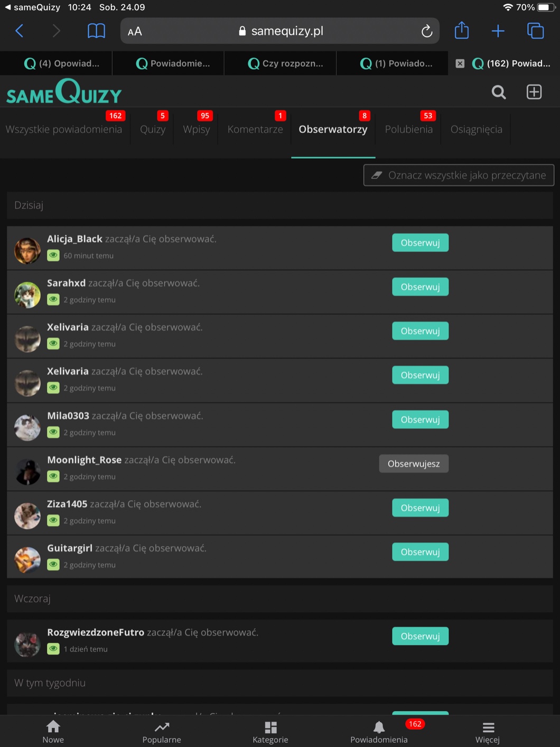Go to Nowe home icon
Viewport: 560px width, 747px height.
coord(53,732)
